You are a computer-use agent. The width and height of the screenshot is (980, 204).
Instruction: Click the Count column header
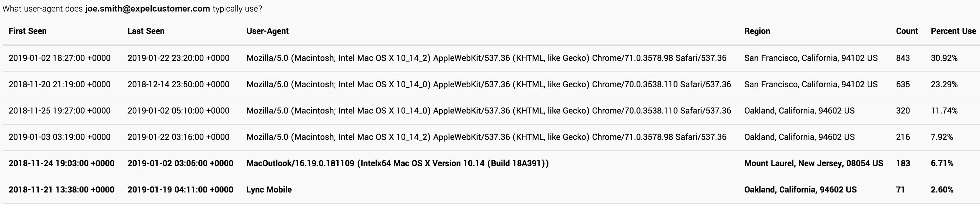coord(907,31)
